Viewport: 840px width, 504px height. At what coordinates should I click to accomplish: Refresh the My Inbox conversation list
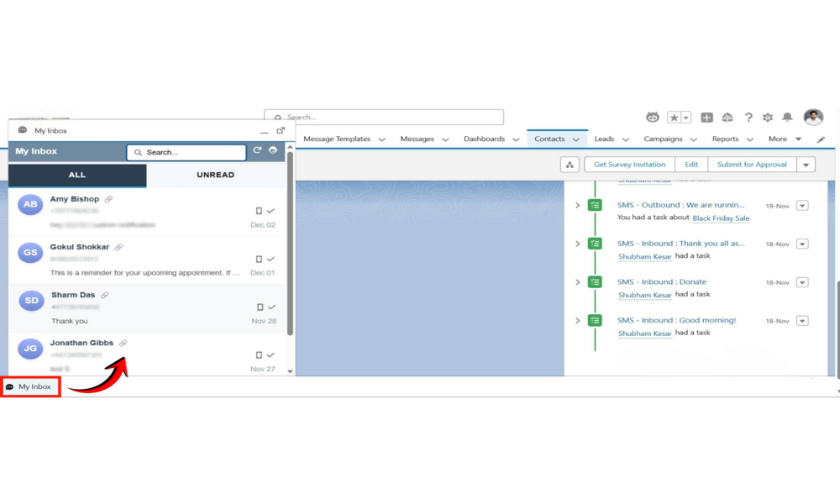258,151
